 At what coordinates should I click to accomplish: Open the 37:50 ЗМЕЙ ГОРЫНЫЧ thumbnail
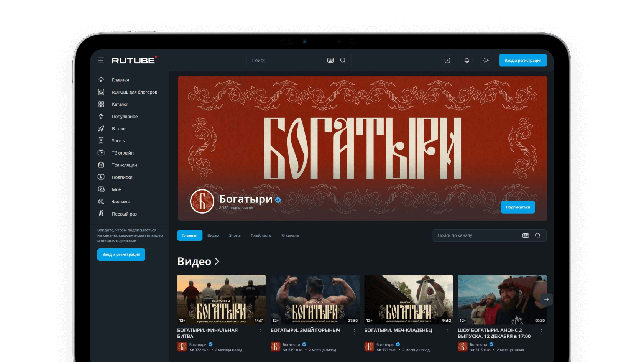coord(315,299)
